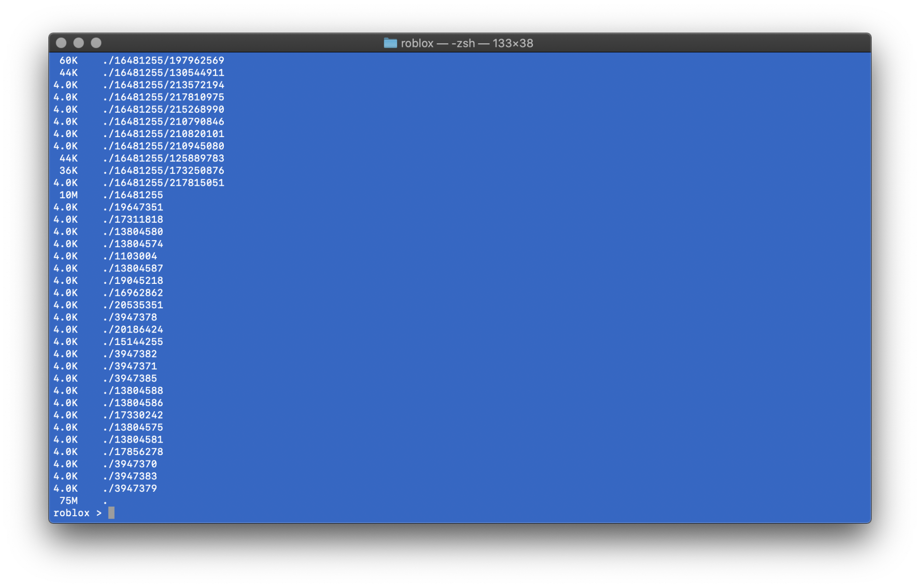Click the 75M total size line
The height and width of the screenshot is (588, 920).
pos(69,501)
